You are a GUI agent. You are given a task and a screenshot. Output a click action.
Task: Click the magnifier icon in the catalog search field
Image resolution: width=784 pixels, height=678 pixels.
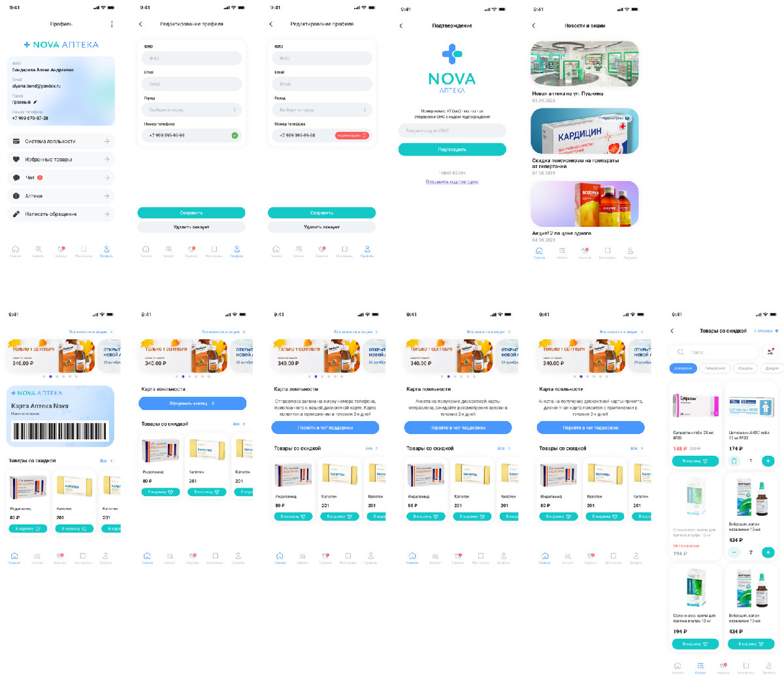pyautogui.click(x=681, y=352)
